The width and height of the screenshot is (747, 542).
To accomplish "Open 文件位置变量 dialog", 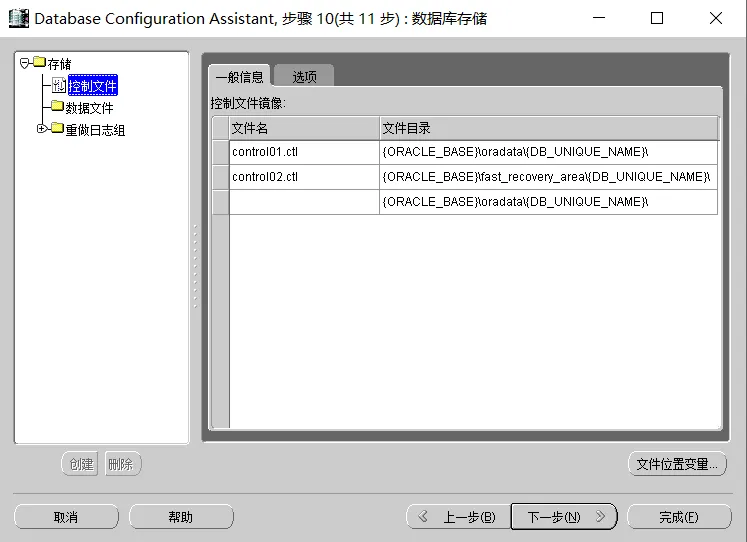I will [677, 464].
